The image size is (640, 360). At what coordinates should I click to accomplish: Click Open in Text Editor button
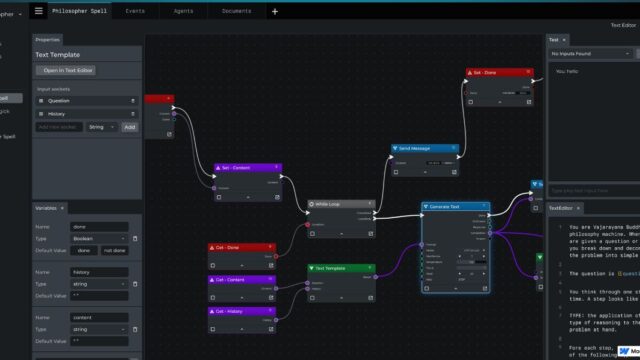(x=66, y=70)
